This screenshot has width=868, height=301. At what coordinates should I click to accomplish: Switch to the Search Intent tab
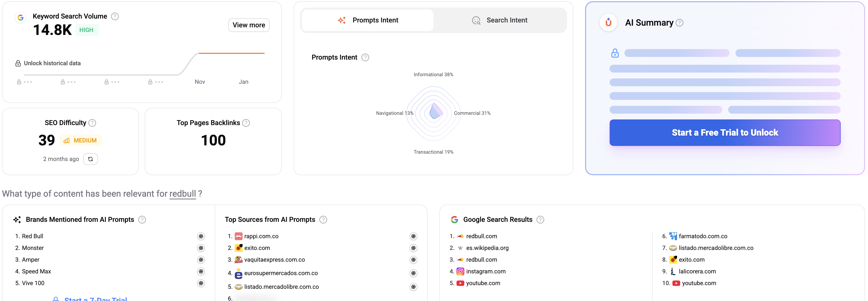pos(500,21)
